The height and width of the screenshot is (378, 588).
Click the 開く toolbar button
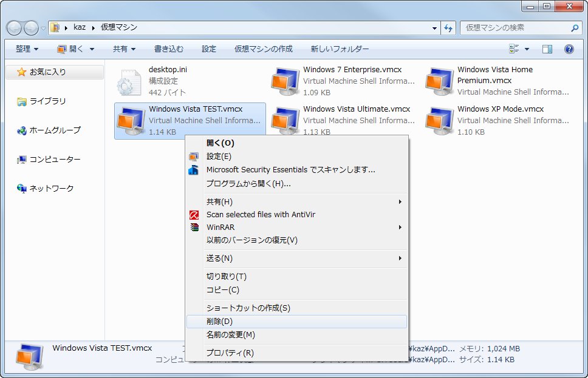point(70,49)
